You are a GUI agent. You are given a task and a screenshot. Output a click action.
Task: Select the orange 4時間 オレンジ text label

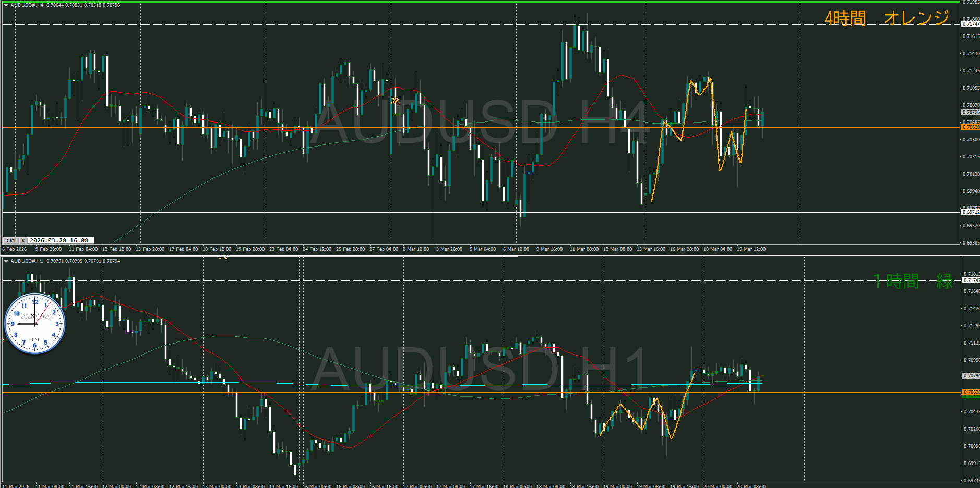tap(886, 18)
